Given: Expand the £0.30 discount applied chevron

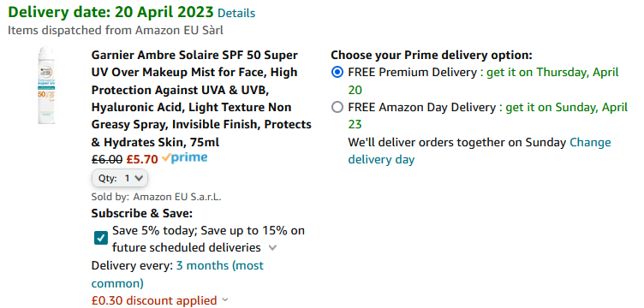Looking at the screenshot, I should pos(224,300).
